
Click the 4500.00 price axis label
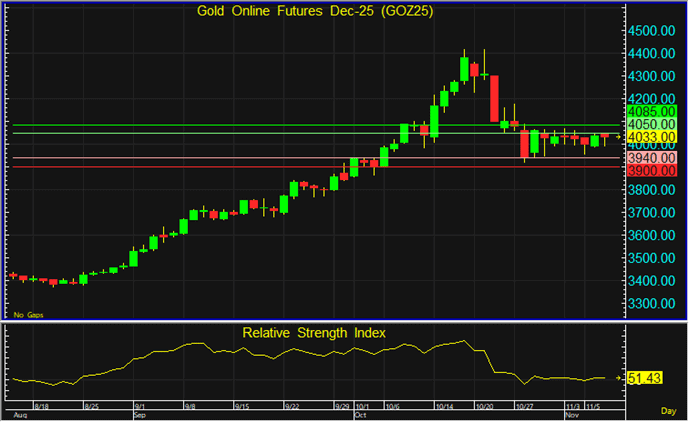[654, 30]
